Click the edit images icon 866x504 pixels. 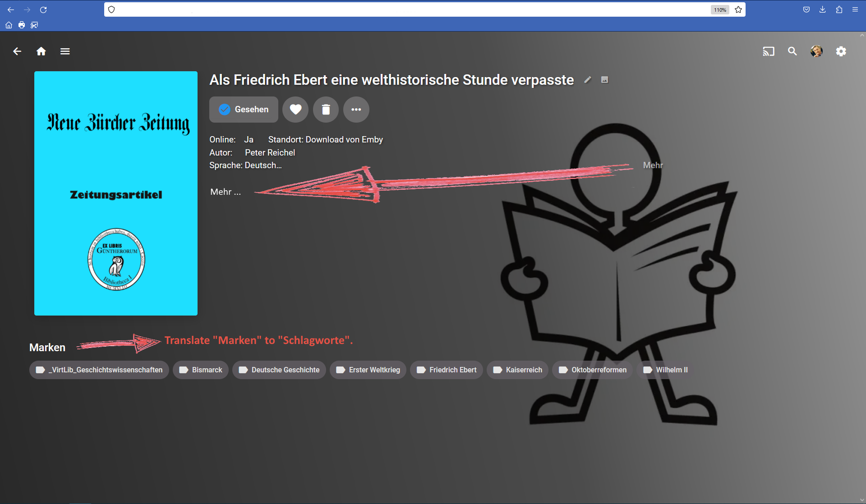604,80
